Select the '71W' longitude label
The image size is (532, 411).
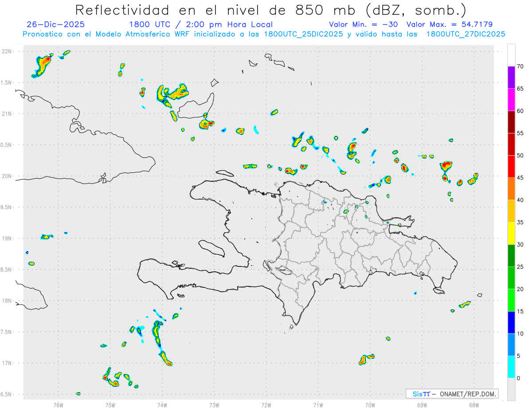[x=318, y=405]
